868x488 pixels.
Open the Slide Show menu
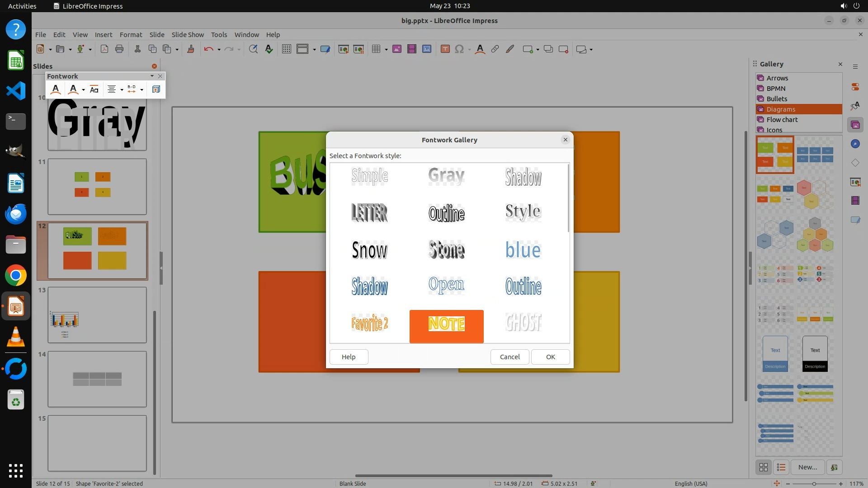coord(188,34)
